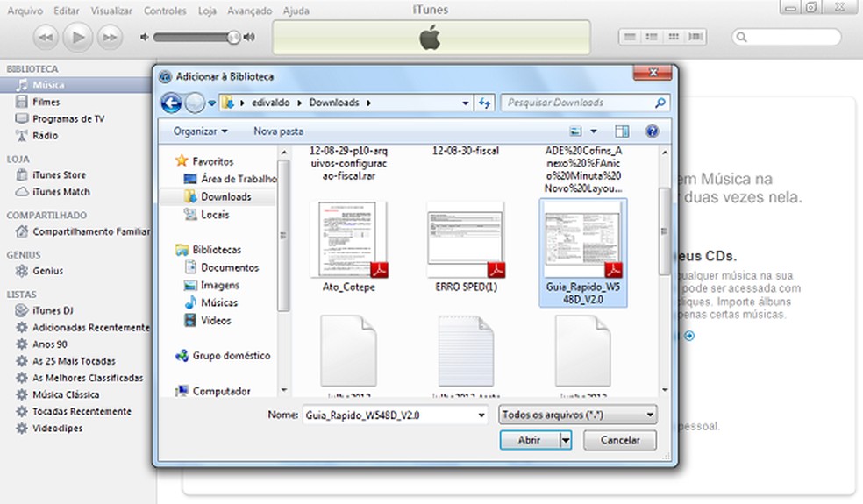The height and width of the screenshot is (504, 863).
Task: Switch iTunes to album list view
Action: point(652,37)
